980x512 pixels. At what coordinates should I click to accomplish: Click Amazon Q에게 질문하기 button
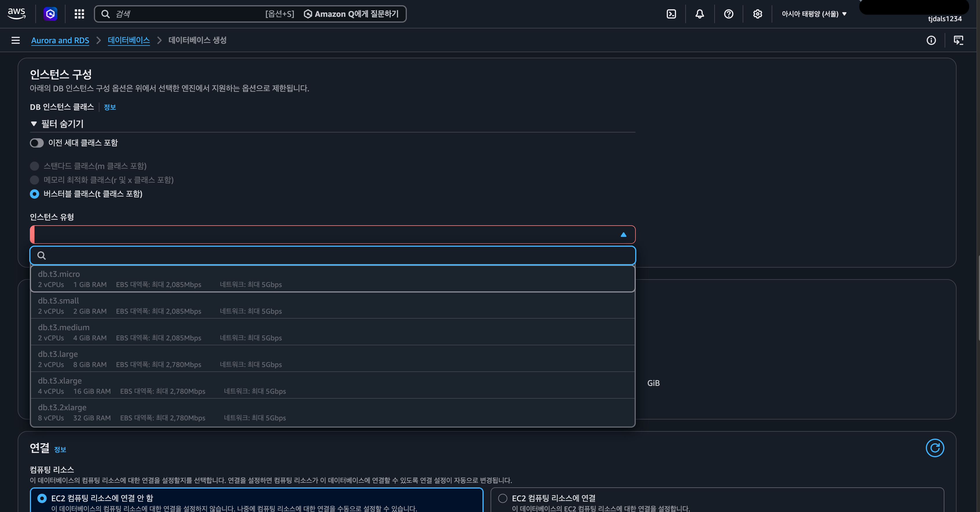click(351, 14)
